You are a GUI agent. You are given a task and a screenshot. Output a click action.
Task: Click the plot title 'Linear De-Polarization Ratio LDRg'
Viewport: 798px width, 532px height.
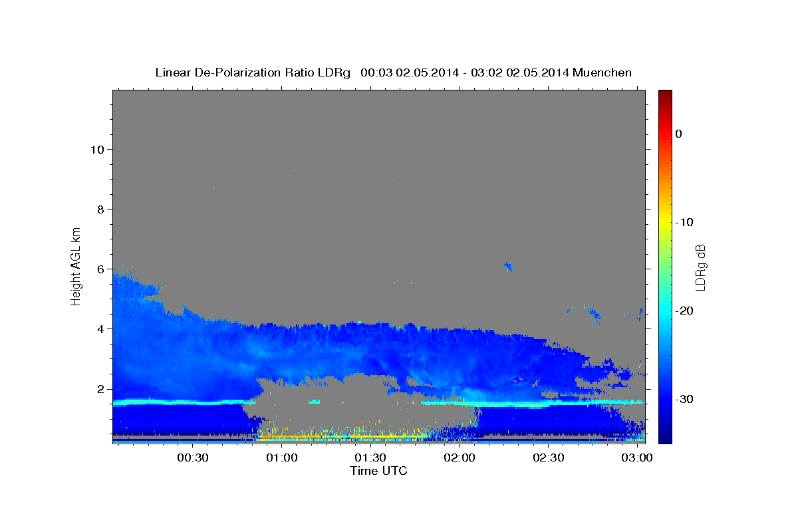pos(252,72)
